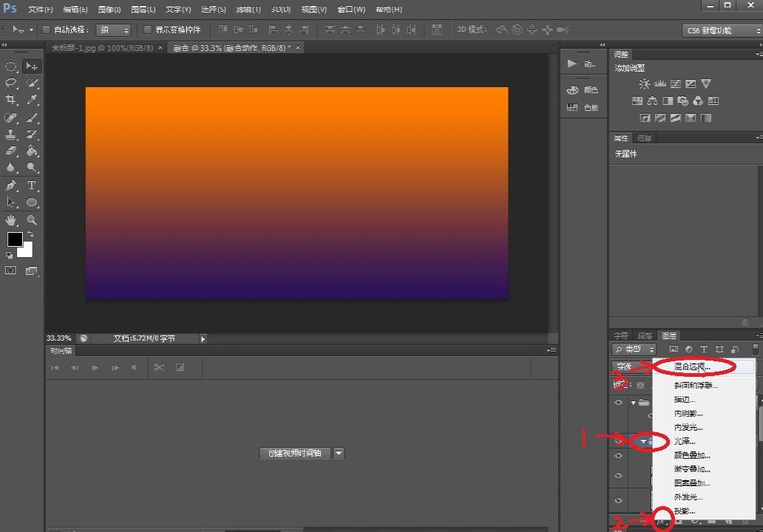Image resolution: width=763 pixels, height=532 pixels.
Task: Select the Pen tool
Action: (x=11, y=185)
